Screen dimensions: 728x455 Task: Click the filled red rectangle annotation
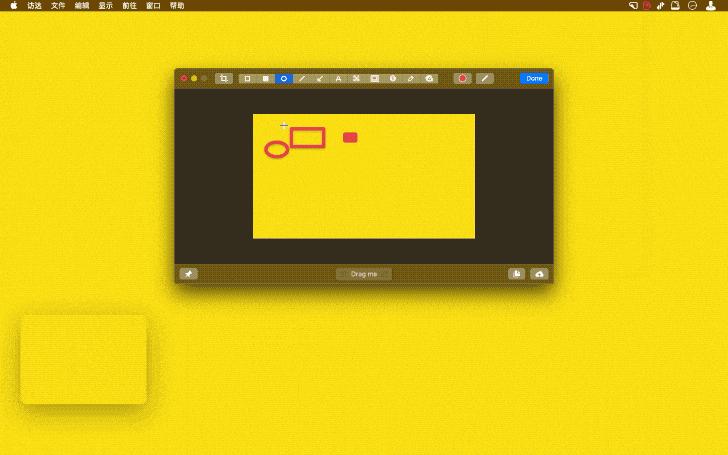[350, 137]
